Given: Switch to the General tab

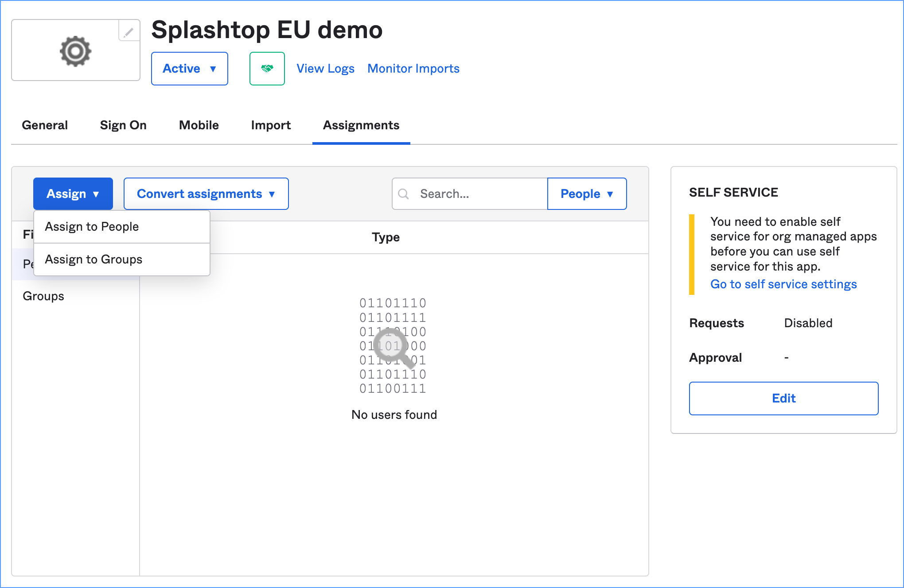Looking at the screenshot, I should click(45, 125).
